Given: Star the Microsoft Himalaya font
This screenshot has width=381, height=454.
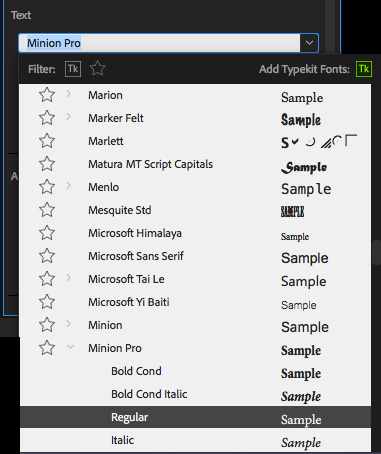Looking at the screenshot, I should click(x=47, y=233).
